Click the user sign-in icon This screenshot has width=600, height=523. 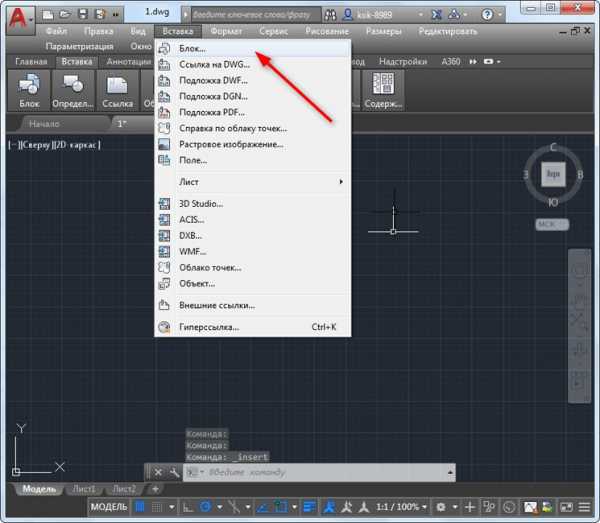click(x=347, y=15)
